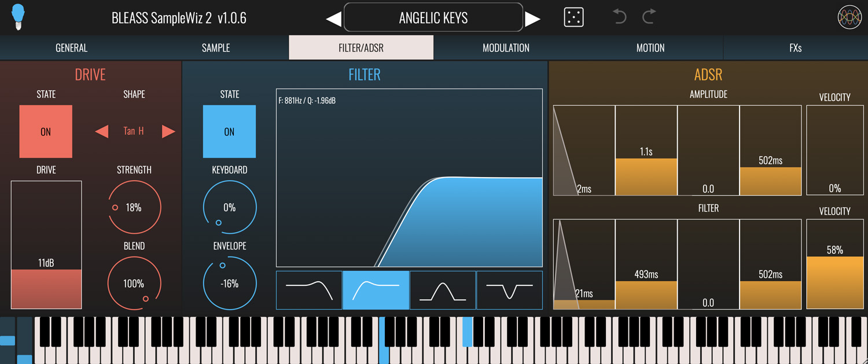Click the 11dB DRIVE slider
868x364 pixels.
tap(46, 245)
